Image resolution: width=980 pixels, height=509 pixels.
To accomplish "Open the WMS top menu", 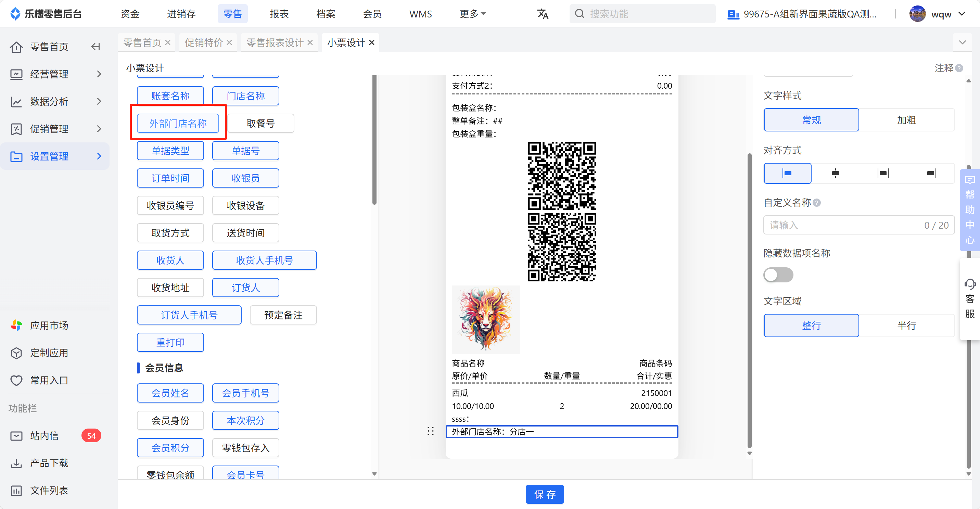I will tap(420, 14).
